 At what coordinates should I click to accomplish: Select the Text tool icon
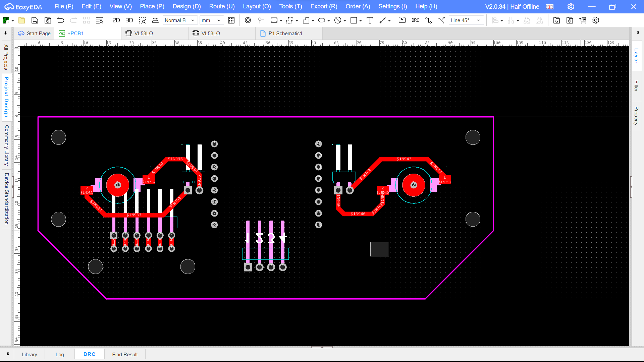point(370,20)
